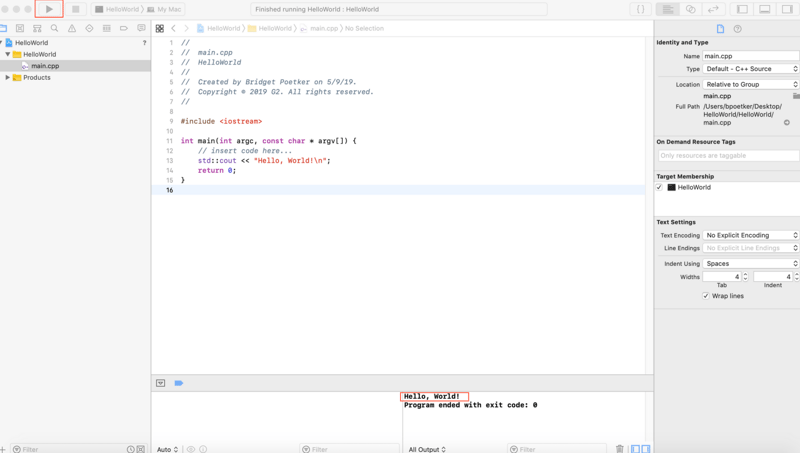
Task: Click the variables view Filter field
Action: point(349,449)
